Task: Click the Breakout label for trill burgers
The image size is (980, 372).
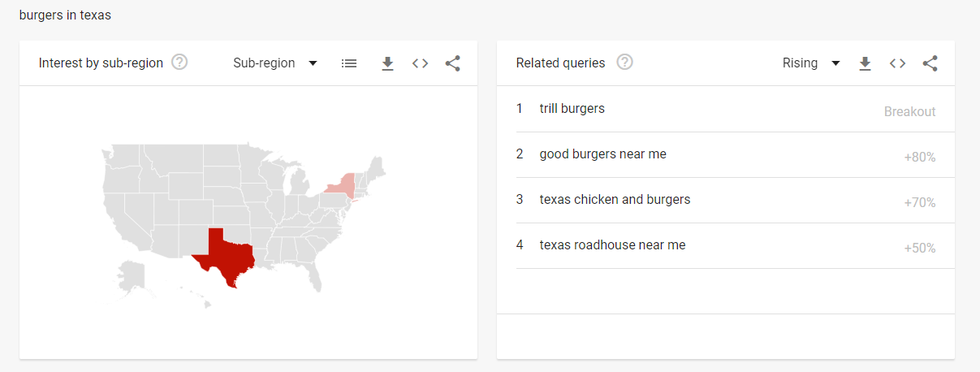Action: 909,112
